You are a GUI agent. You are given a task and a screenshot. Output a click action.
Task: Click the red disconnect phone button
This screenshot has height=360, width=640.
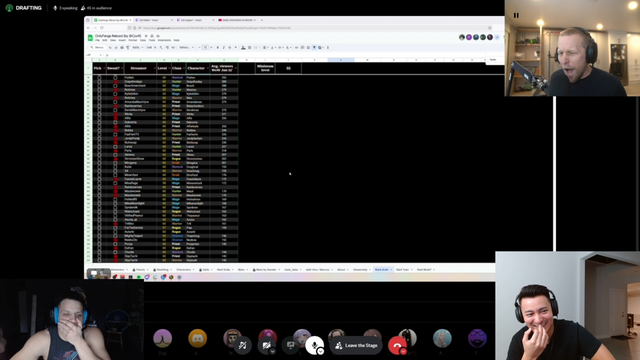(x=397, y=345)
